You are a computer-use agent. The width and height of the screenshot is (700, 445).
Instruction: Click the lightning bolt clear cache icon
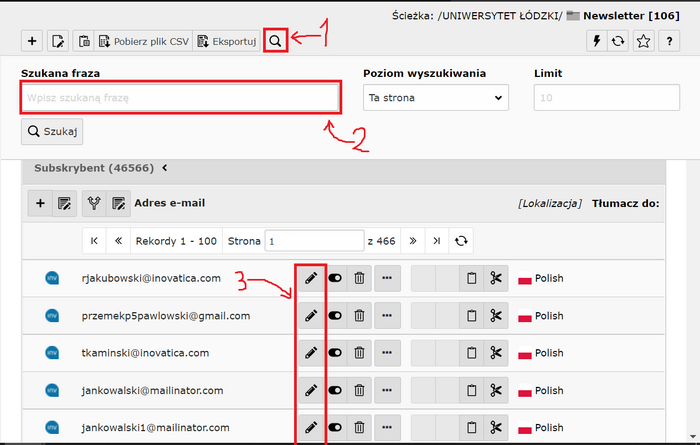pyautogui.click(x=596, y=41)
